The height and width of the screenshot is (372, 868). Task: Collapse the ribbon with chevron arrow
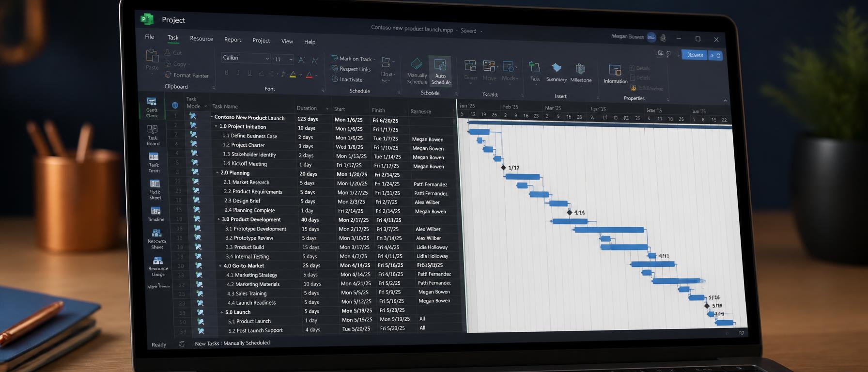(725, 101)
